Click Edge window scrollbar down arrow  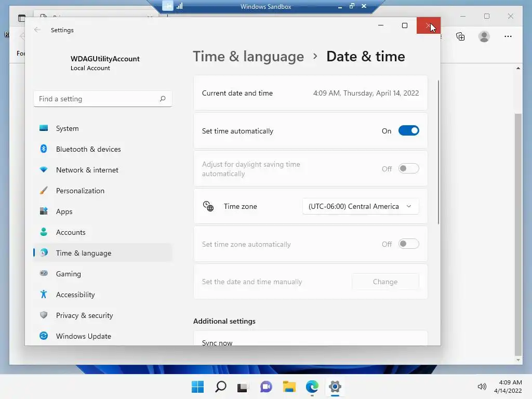pyautogui.click(x=518, y=360)
